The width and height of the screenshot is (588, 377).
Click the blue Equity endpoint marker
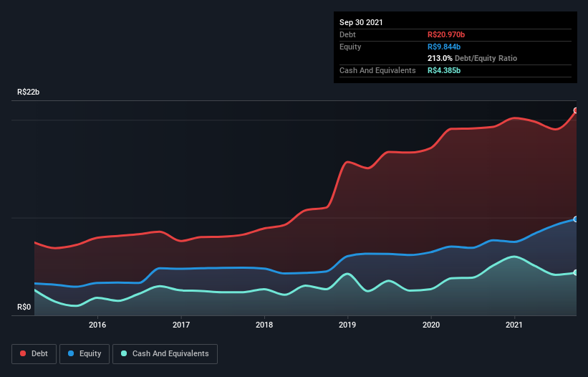coord(576,219)
